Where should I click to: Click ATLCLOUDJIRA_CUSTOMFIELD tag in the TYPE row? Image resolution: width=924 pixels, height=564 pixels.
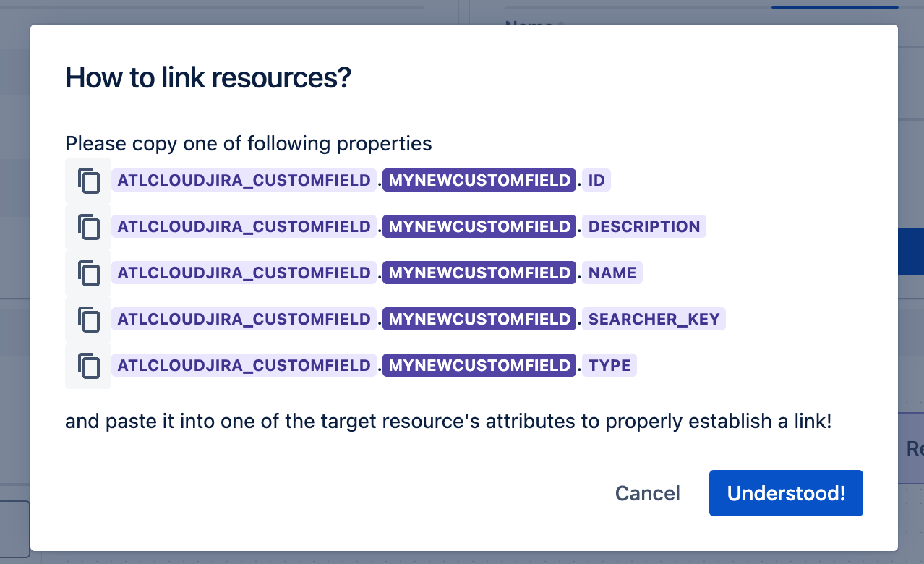click(x=244, y=366)
